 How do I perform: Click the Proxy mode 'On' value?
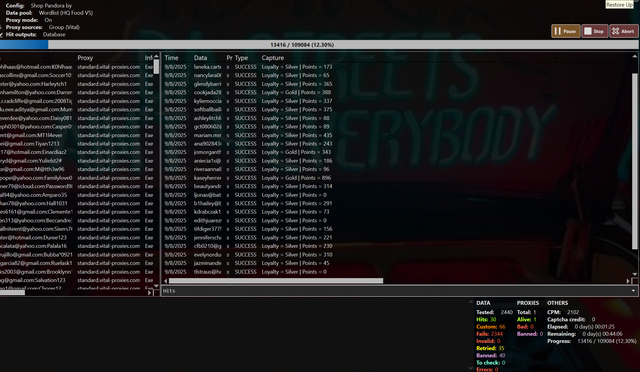[48, 20]
